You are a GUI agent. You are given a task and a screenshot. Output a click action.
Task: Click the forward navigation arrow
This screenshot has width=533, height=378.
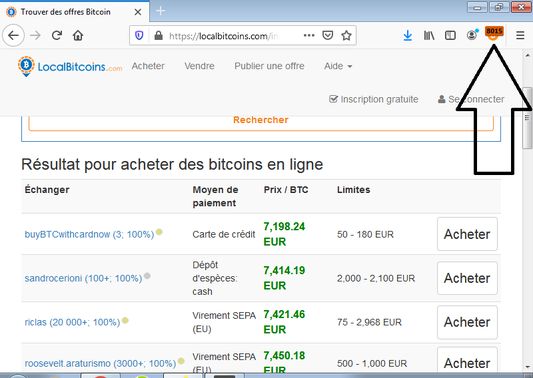tap(35, 35)
